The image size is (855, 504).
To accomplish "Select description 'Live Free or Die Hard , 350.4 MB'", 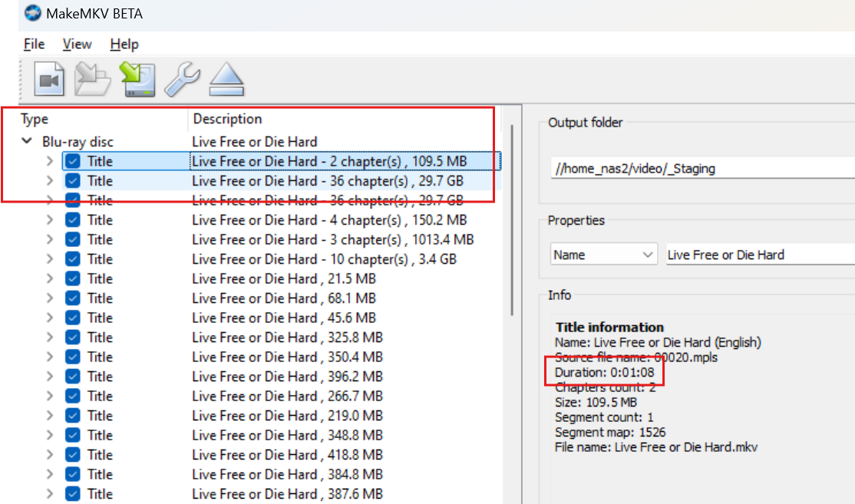I will [287, 357].
